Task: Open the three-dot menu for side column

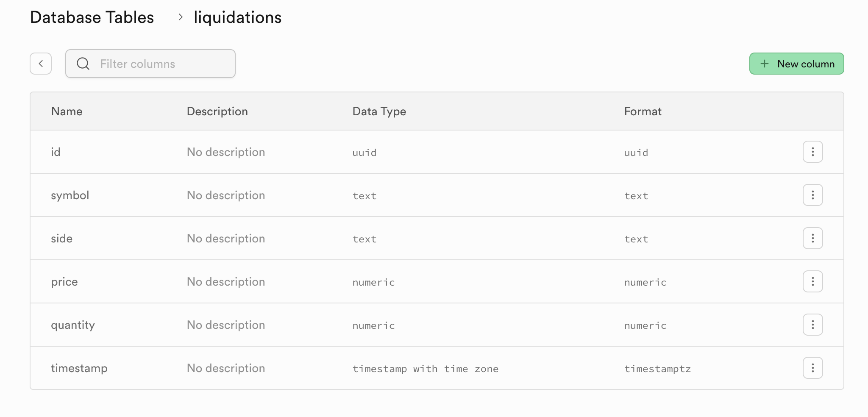Action: click(x=812, y=238)
